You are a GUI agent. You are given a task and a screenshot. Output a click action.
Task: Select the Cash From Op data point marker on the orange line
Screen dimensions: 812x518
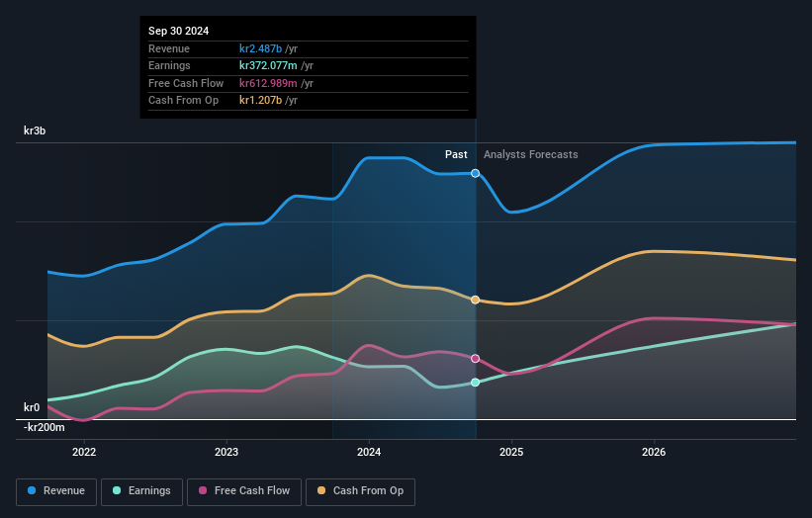point(475,300)
